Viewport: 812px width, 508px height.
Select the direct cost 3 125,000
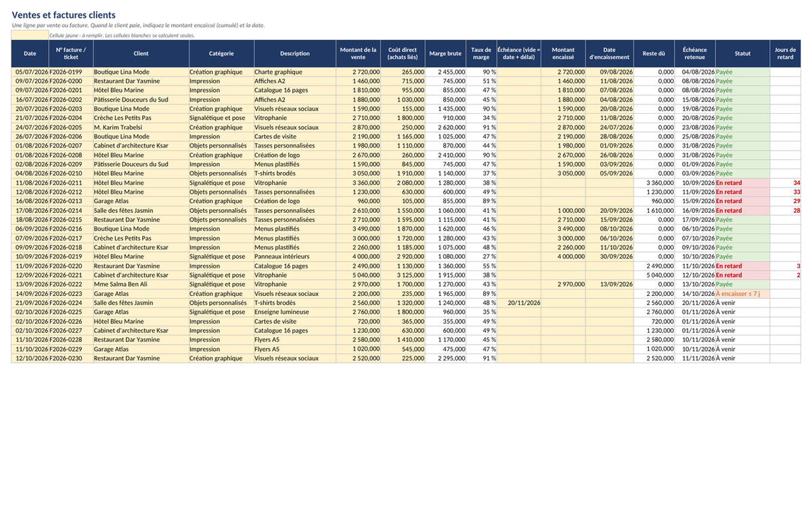pos(403,276)
